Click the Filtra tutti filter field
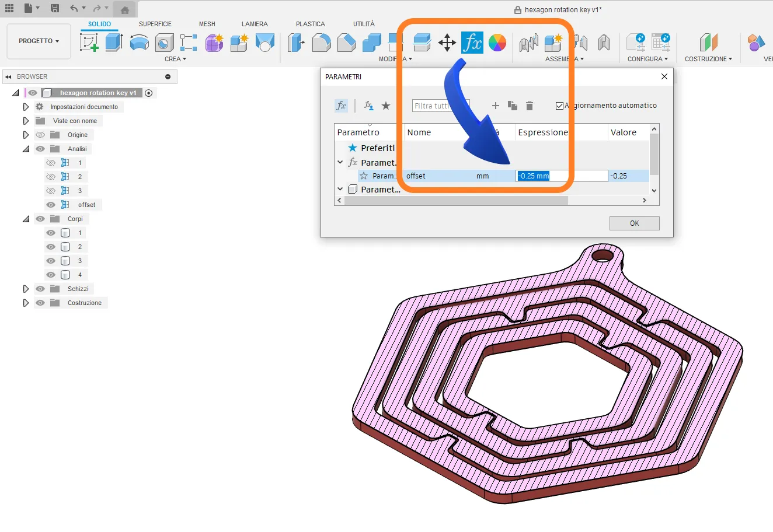This screenshot has width=773, height=532. point(441,106)
